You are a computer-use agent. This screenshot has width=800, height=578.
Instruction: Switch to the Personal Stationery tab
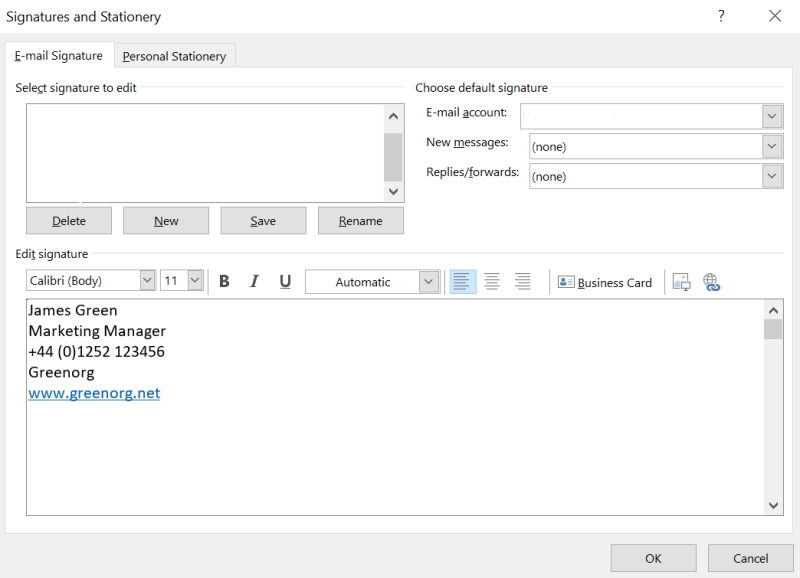point(174,56)
